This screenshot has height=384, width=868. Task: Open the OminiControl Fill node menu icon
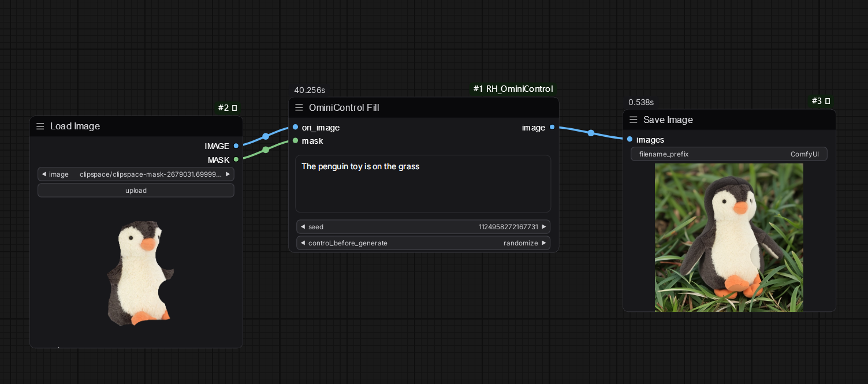(x=299, y=108)
